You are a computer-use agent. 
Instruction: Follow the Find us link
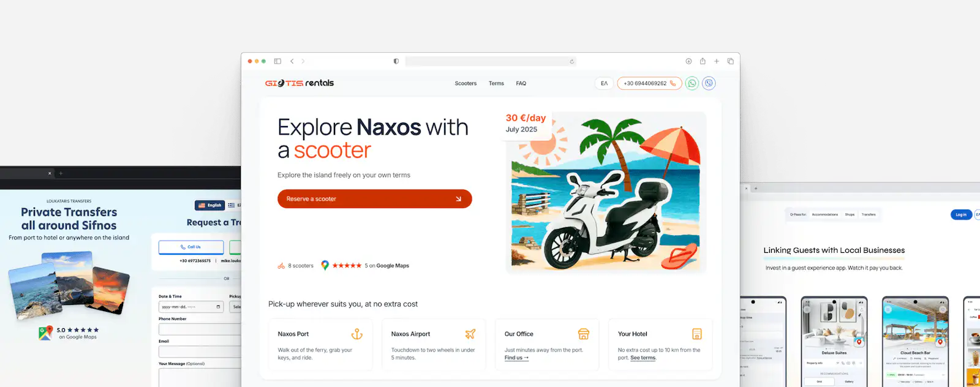pos(516,358)
